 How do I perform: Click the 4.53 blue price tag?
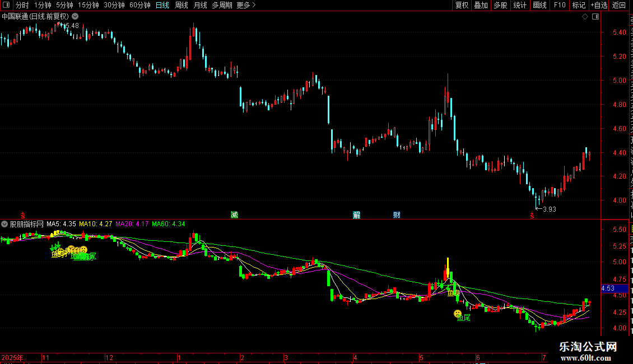pyautogui.click(x=615, y=288)
